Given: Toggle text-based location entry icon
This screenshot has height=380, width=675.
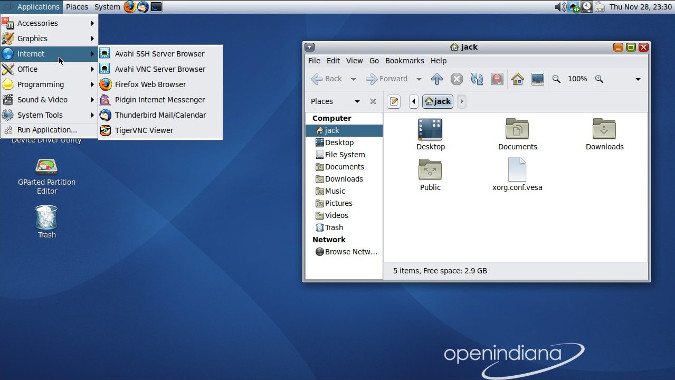Looking at the screenshot, I should (x=394, y=102).
